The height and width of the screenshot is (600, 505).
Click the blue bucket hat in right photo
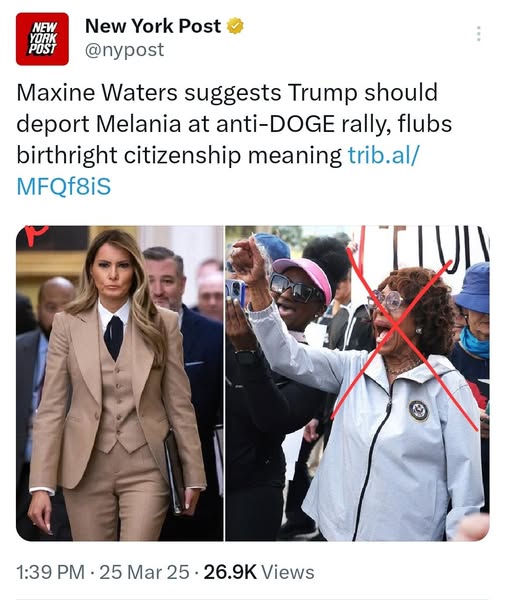click(474, 287)
